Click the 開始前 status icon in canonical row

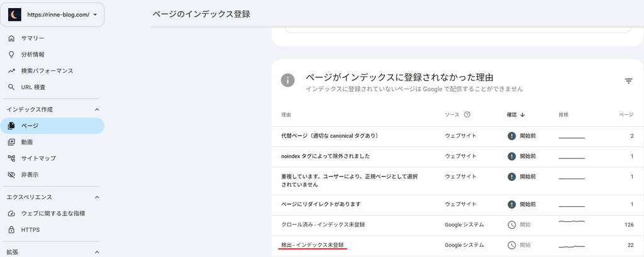[x=511, y=136]
